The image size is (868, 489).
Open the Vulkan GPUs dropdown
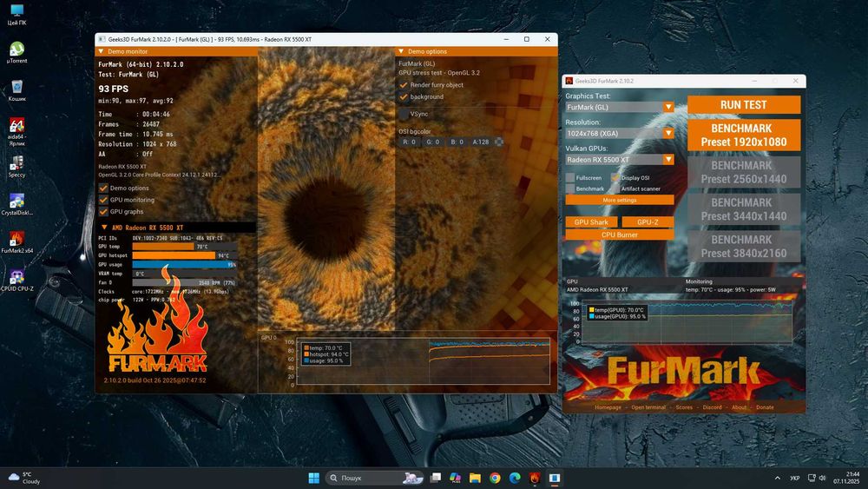coord(620,160)
